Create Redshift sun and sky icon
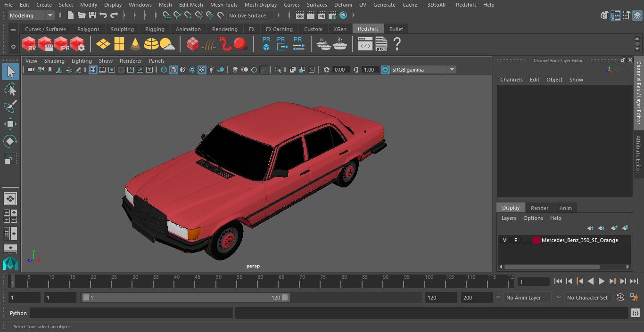This screenshot has width=644, height=332. [x=167, y=44]
